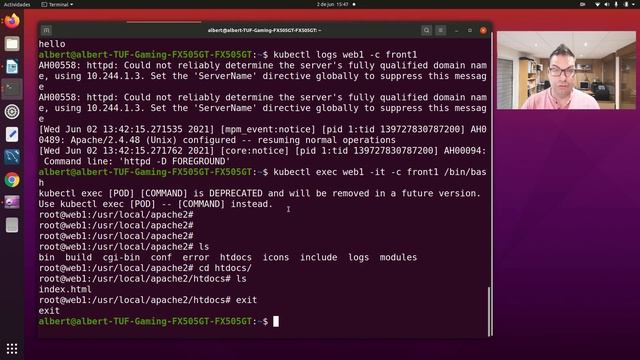Open the purple screen recorder dock icon
The height and width of the screenshot is (360, 640).
pyautogui.click(x=12, y=202)
